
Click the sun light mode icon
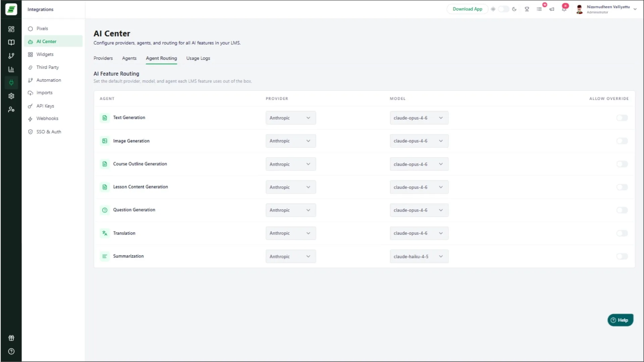coord(493,9)
